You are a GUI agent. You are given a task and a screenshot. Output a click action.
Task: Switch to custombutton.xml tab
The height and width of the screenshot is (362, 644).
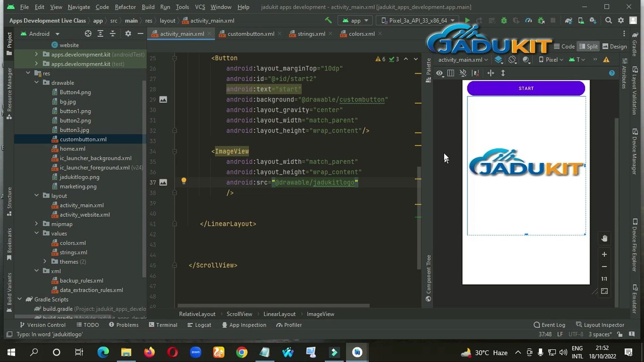click(x=246, y=34)
